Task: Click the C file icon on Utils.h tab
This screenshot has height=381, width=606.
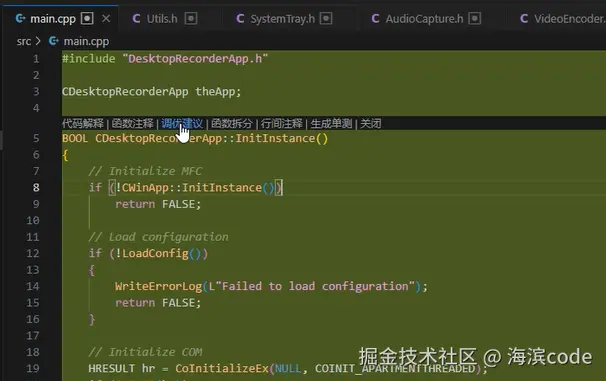Action: point(136,19)
